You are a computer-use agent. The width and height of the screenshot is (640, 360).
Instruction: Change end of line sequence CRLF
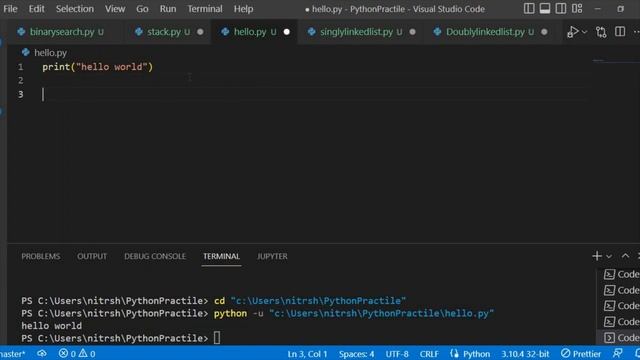tap(429, 354)
